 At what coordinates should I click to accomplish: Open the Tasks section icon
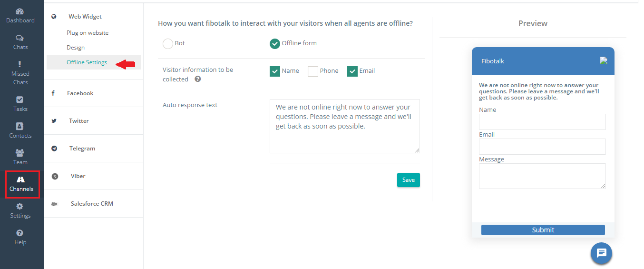(x=20, y=100)
